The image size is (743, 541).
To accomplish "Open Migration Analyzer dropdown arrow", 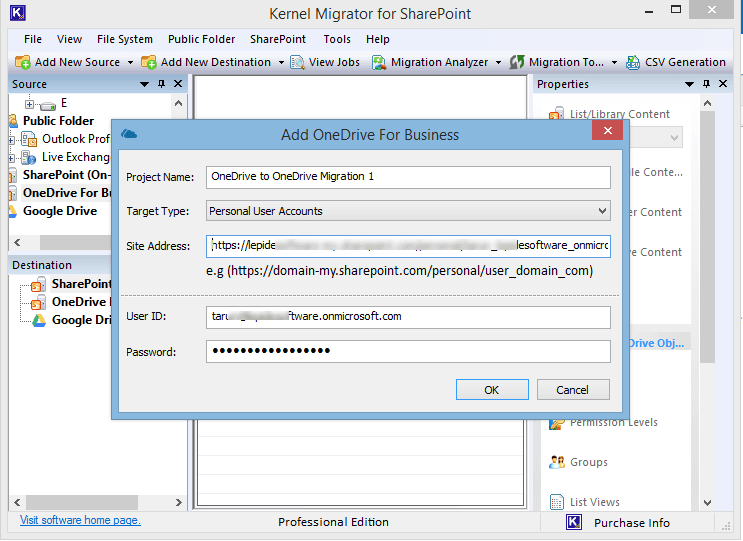I will click(x=498, y=63).
